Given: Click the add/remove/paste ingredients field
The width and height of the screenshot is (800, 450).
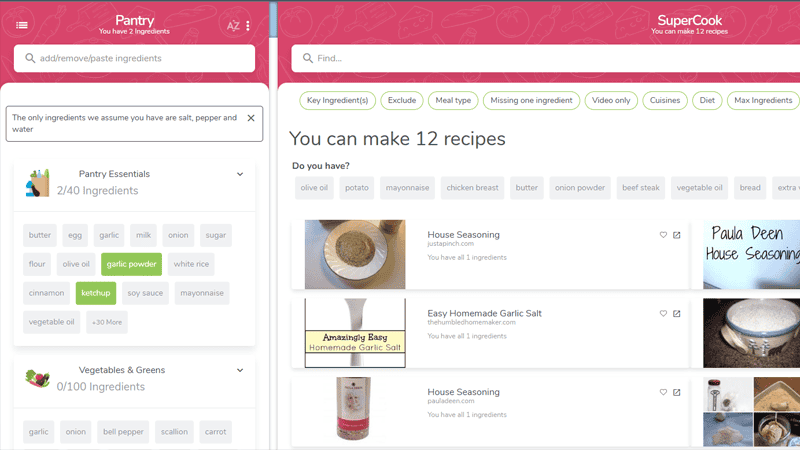Looking at the screenshot, I should click(134, 58).
